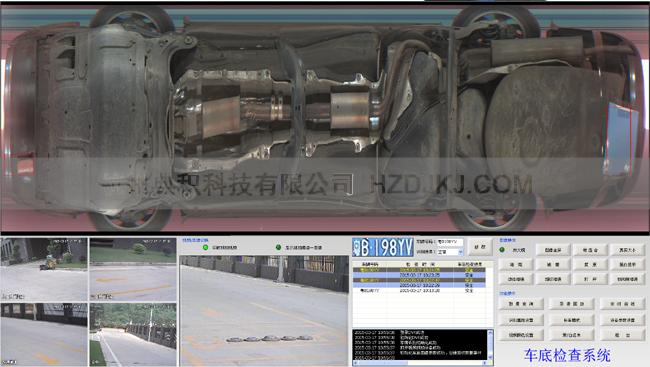Open the bottom-left camera feed with yellow arrow
The height and width of the screenshot is (367, 650).
[x=44, y=334]
